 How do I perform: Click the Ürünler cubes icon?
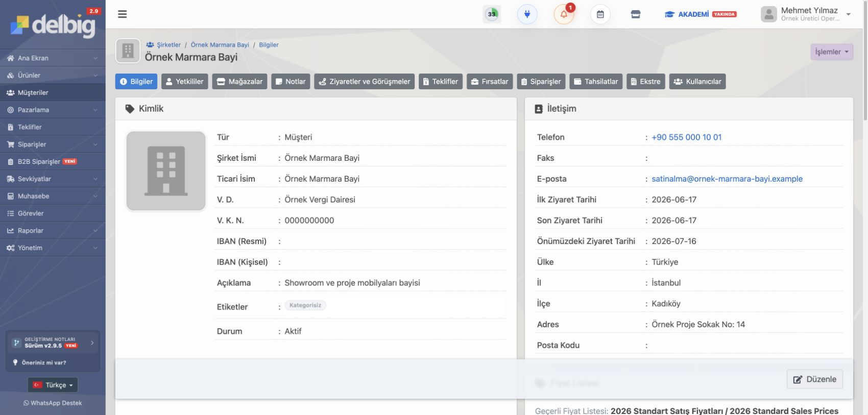coord(10,75)
